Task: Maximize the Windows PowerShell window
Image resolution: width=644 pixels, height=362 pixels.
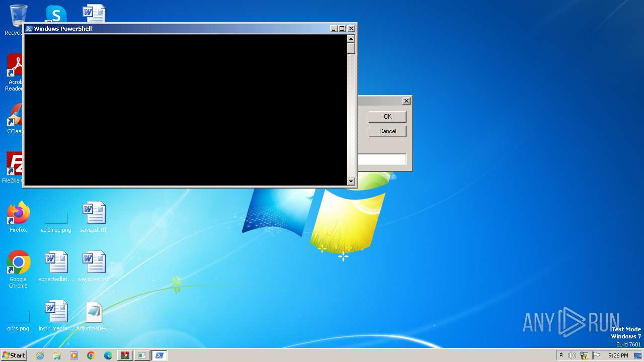Action: pyautogui.click(x=342, y=29)
